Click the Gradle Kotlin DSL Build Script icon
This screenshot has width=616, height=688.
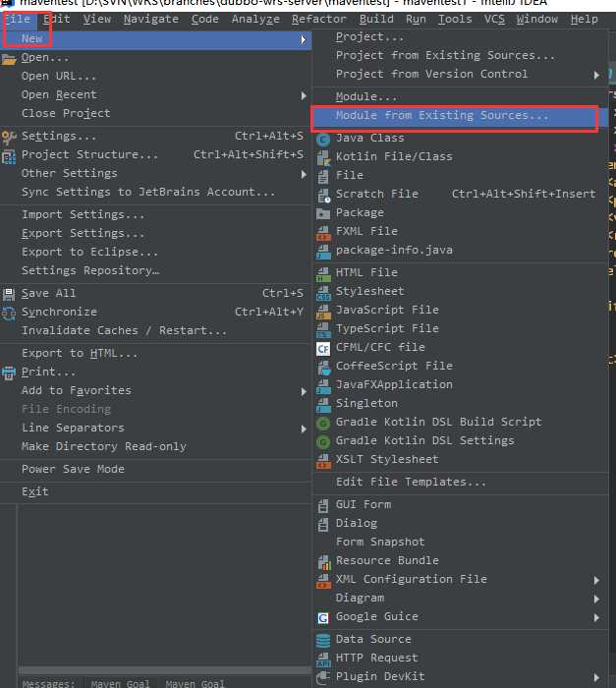(x=323, y=424)
